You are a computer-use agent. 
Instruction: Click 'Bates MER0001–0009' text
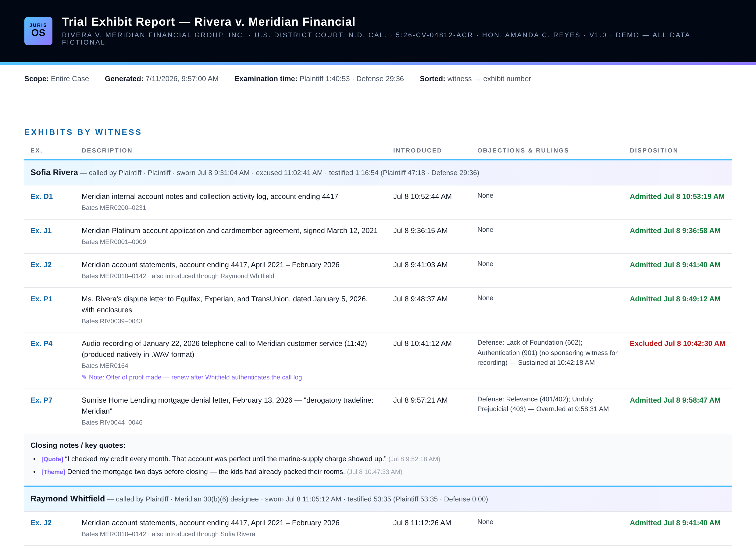114,242
